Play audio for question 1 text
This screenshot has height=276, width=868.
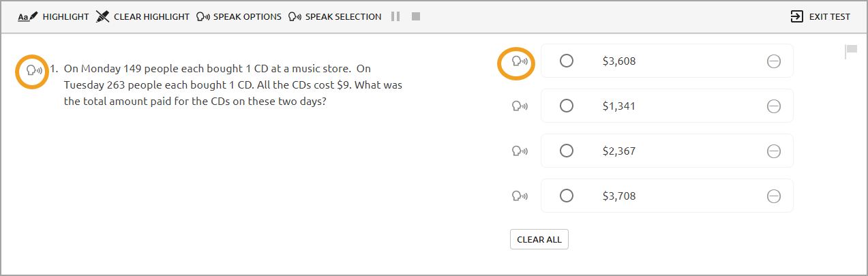33,70
